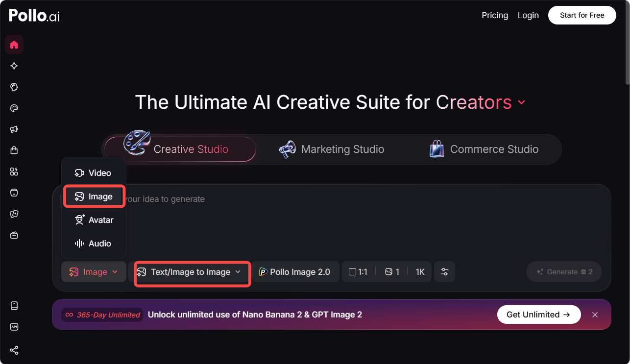
Task: Click the Login link
Action: coord(528,15)
